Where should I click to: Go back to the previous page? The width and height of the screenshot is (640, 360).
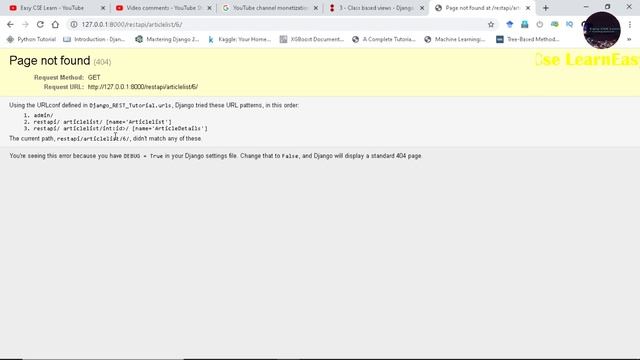10,24
